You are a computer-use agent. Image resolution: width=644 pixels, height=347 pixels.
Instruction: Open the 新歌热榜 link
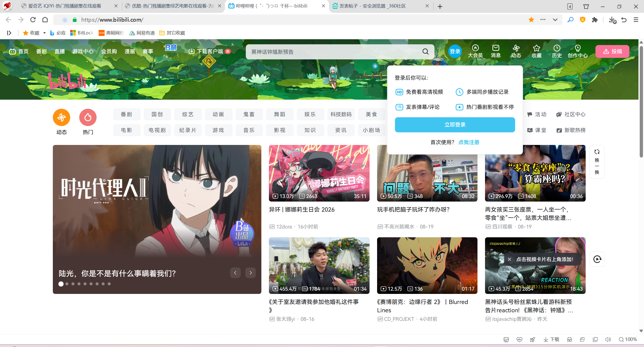[571, 130]
